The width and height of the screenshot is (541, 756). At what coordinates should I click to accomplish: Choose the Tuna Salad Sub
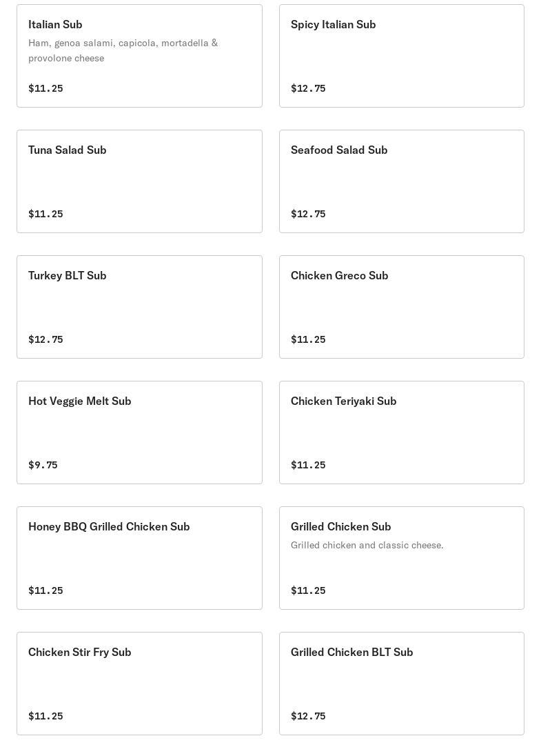pyautogui.click(x=139, y=181)
